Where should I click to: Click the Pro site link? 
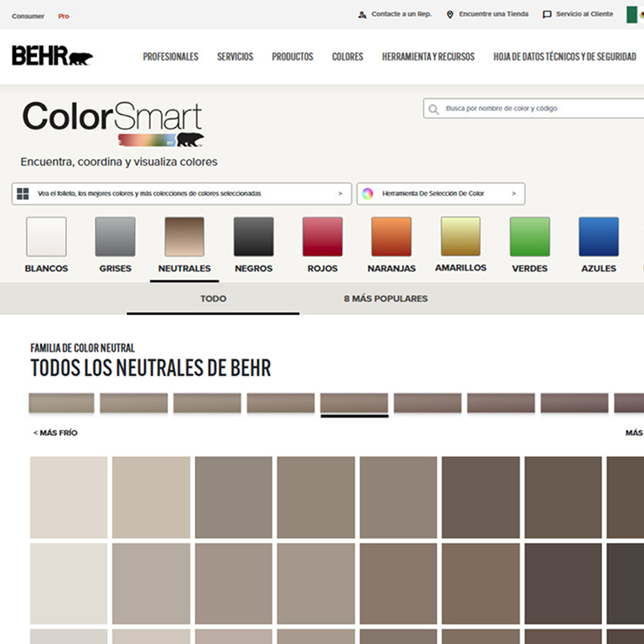pyautogui.click(x=64, y=17)
